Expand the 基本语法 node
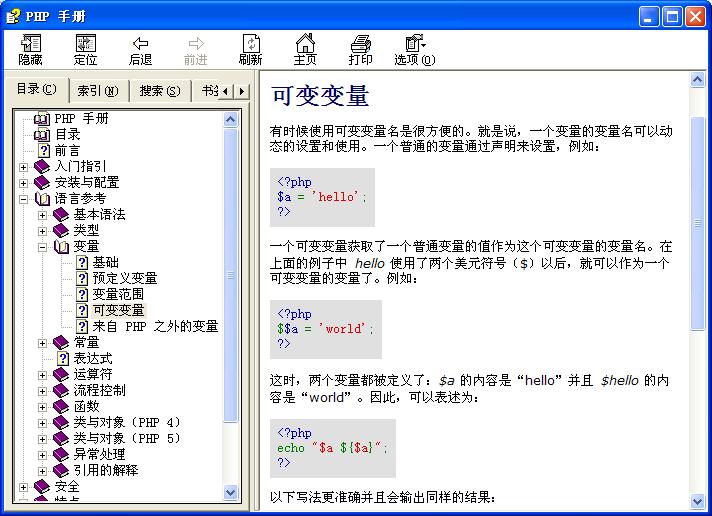The width and height of the screenshot is (712, 516). pos(42,215)
